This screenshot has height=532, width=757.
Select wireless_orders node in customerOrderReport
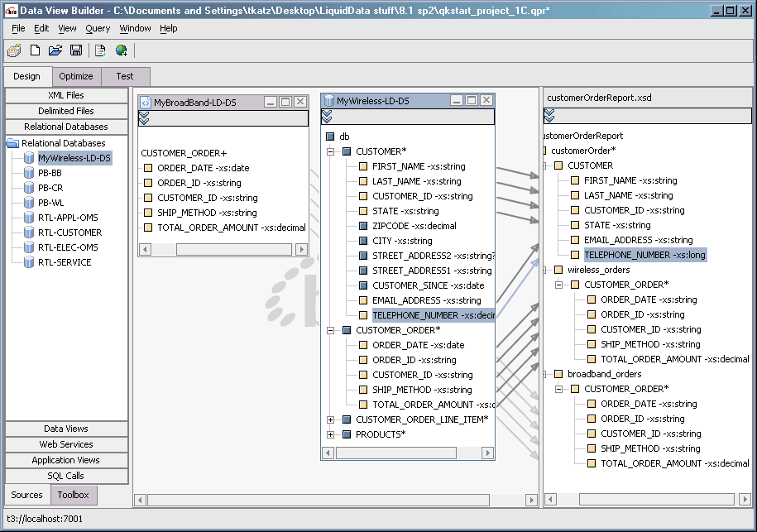point(599,270)
